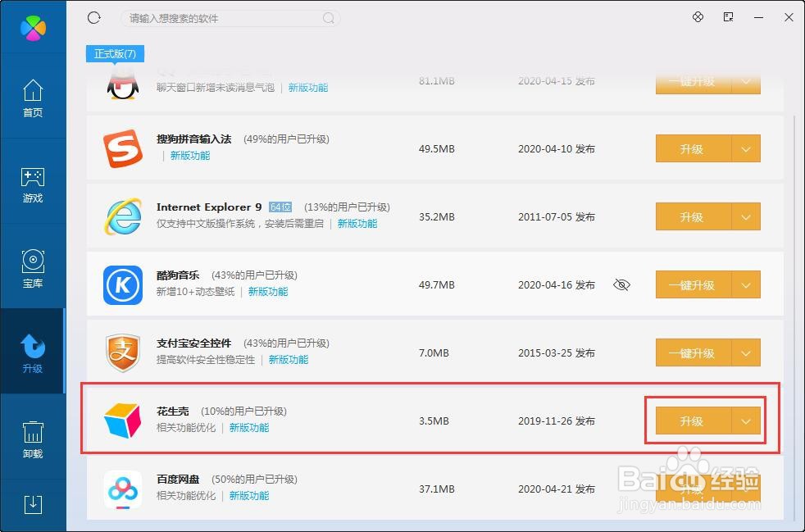
Task: Click the Kugou Music app icon
Action: click(x=123, y=284)
